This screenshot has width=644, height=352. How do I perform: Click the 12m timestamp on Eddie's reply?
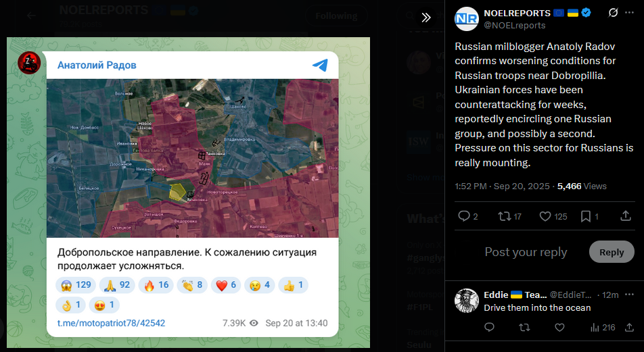610,295
